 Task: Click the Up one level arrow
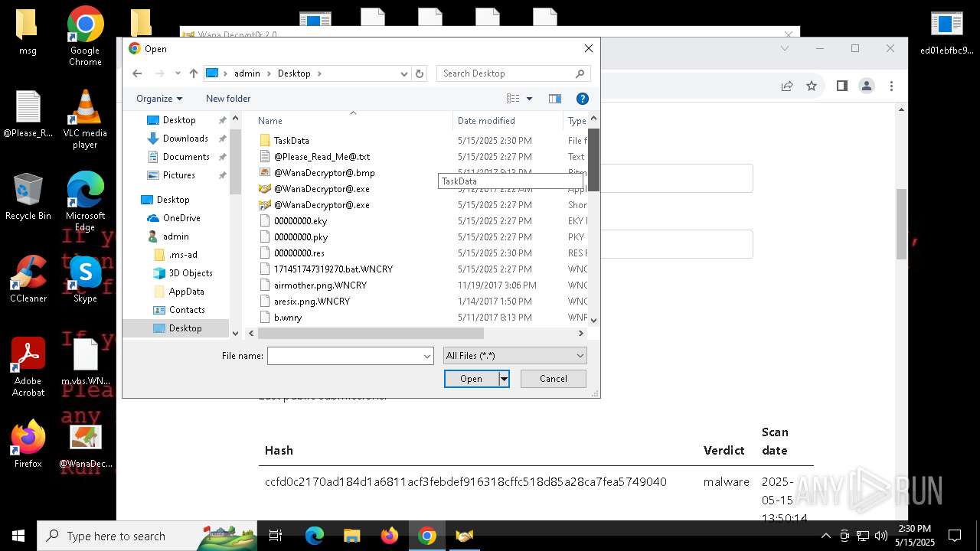(194, 73)
